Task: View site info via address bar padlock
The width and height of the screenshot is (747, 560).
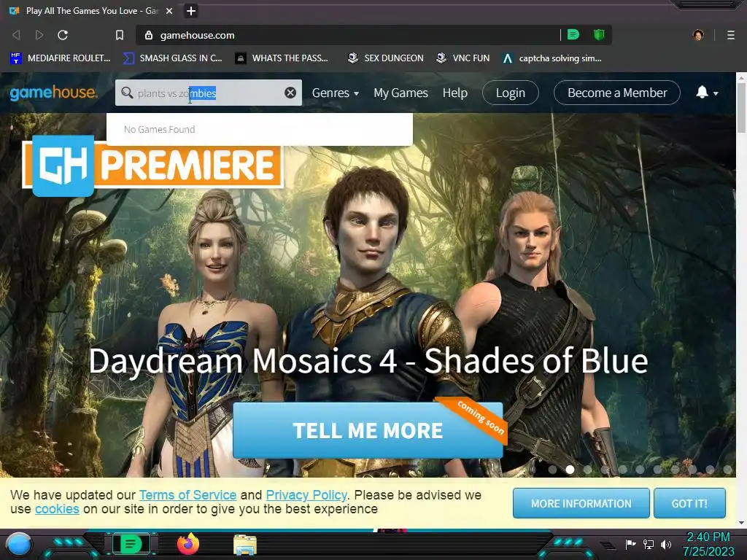Action: pyautogui.click(x=149, y=35)
